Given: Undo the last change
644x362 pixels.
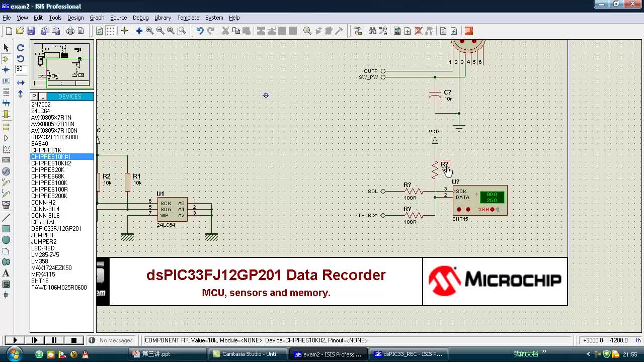Looking at the screenshot, I should pos(200,31).
